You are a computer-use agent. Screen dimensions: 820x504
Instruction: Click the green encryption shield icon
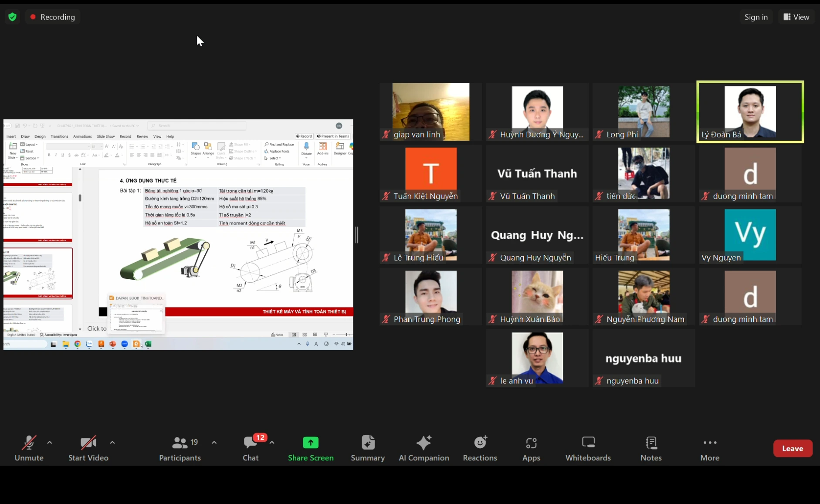13,17
